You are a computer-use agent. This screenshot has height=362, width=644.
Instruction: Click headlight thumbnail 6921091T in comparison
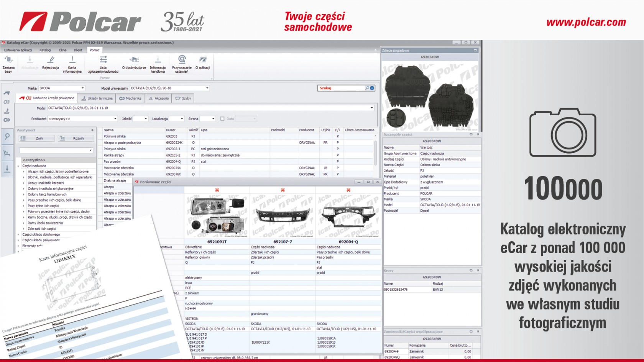tap(217, 216)
